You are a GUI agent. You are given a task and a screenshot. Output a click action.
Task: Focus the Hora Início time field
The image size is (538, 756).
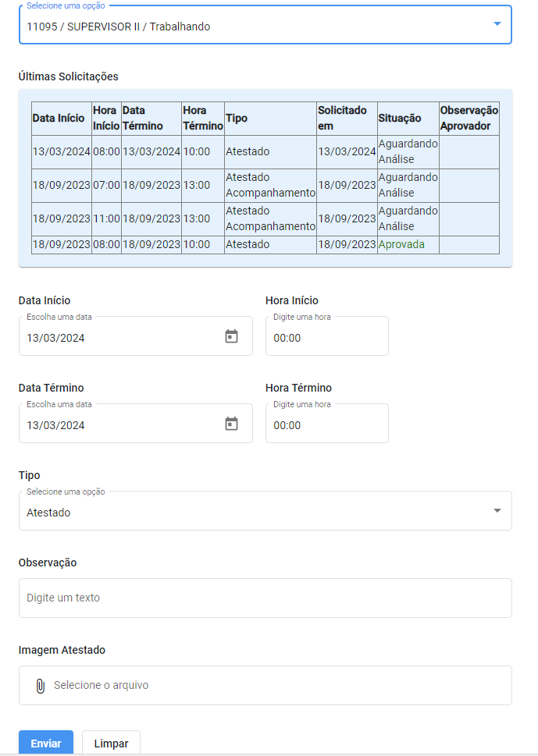(x=327, y=336)
